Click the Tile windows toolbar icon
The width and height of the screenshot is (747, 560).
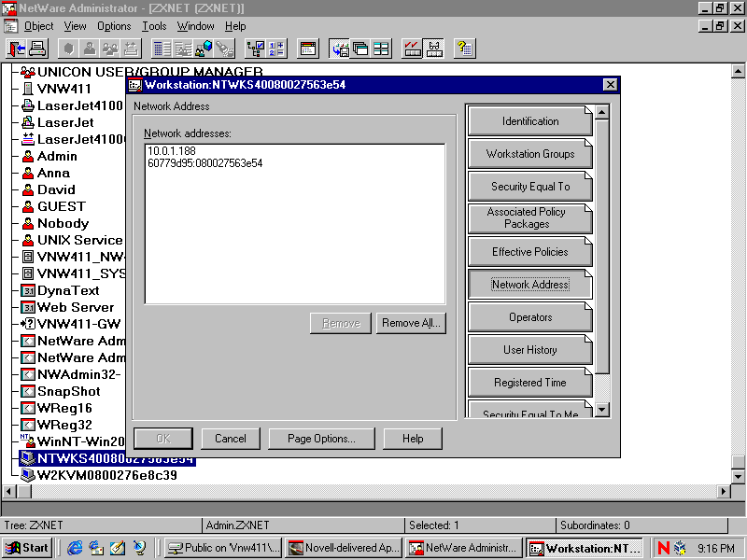click(381, 49)
